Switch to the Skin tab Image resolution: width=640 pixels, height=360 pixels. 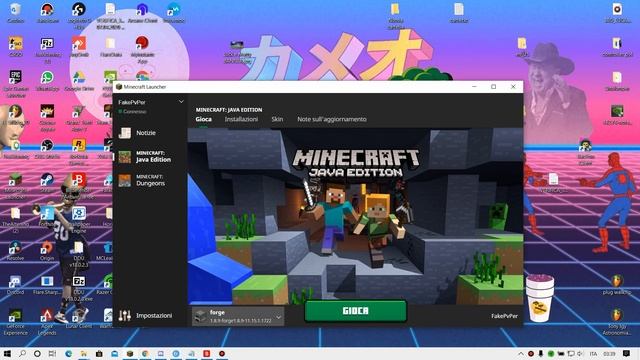point(277,119)
